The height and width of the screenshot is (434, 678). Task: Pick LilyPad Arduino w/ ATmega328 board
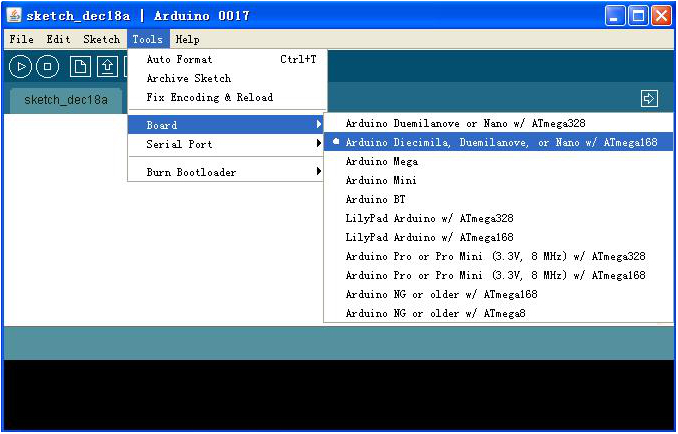pos(429,219)
